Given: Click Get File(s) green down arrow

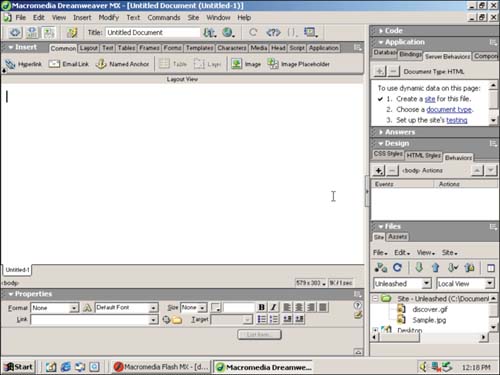Looking at the screenshot, I should [419, 267].
